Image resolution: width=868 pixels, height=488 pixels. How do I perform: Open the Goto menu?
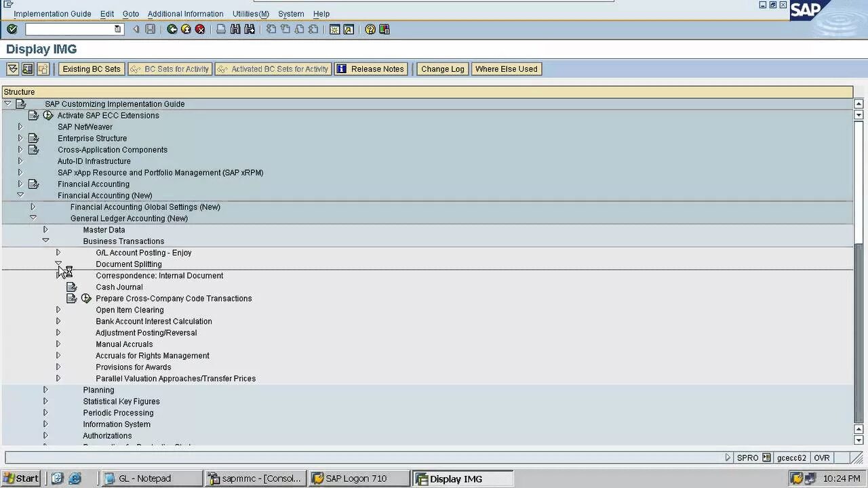pyautogui.click(x=131, y=14)
